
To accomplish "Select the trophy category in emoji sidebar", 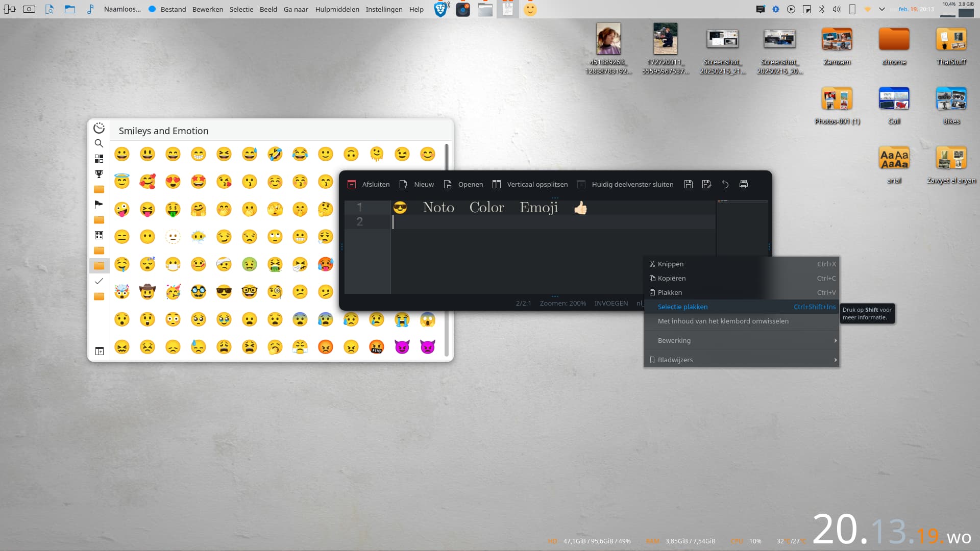I will tap(99, 174).
